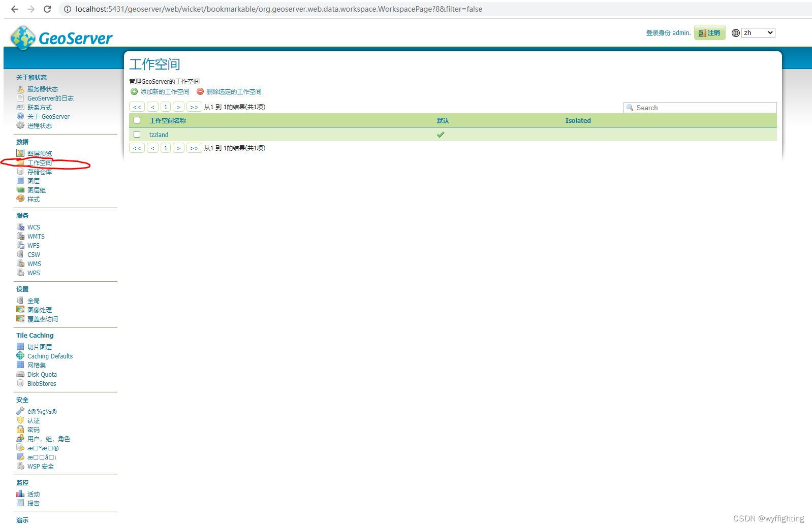This screenshot has height=528, width=812.
Task: Click the users groups roles icon
Action: point(20,439)
